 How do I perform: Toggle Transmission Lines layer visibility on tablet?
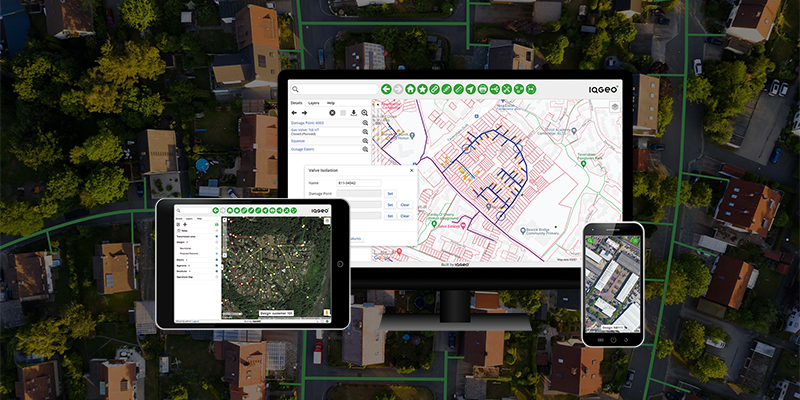[x=217, y=237]
